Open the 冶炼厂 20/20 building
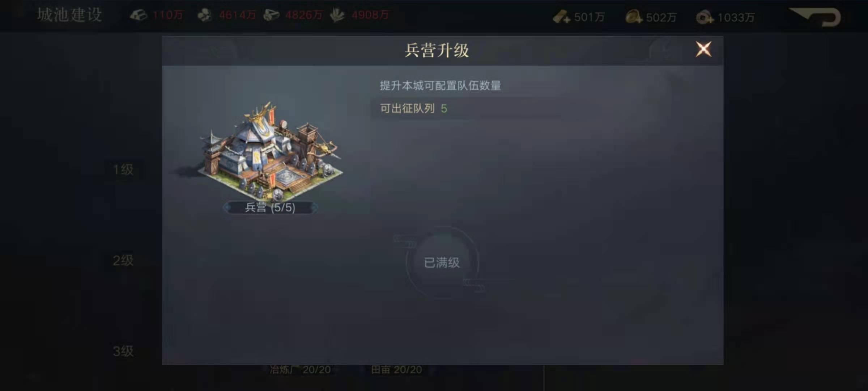This screenshot has width=868, height=391. coord(300,370)
